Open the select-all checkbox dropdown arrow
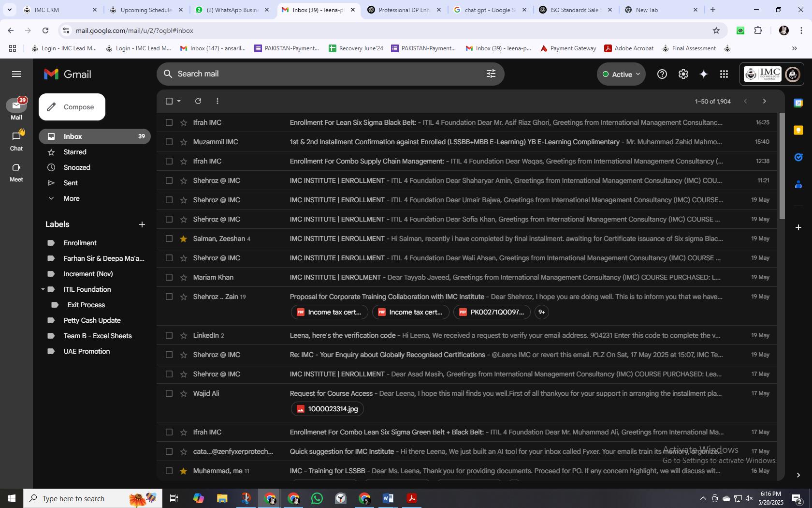Screen dimensions: 812x508 pyautogui.click(x=179, y=101)
